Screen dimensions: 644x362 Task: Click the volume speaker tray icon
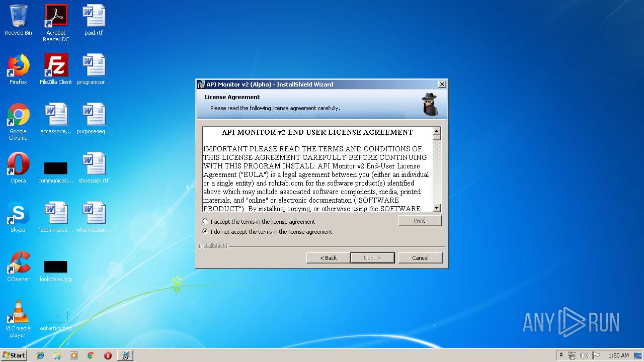pos(584,355)
